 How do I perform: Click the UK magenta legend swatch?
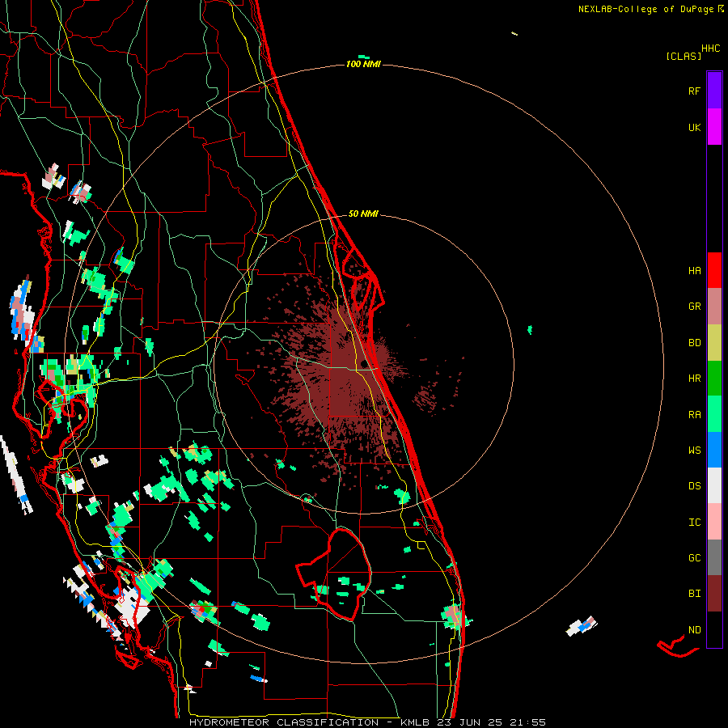point(714,127)
